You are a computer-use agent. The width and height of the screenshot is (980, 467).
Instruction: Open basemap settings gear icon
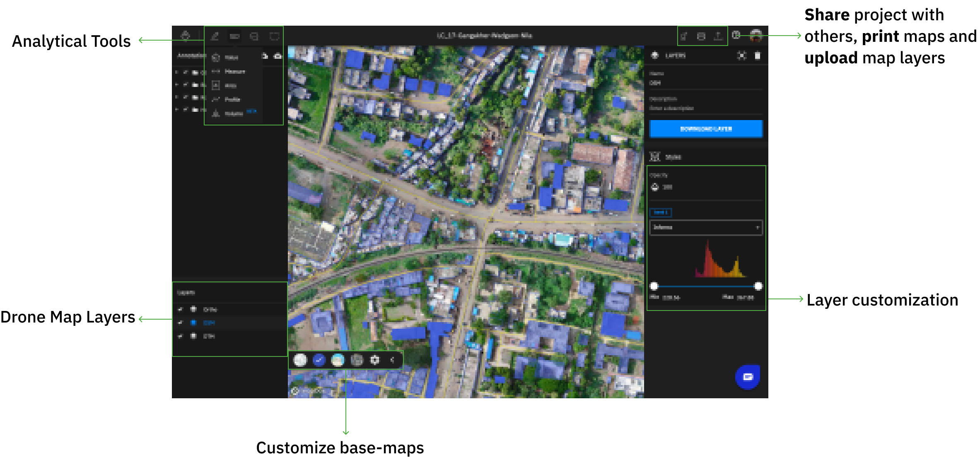(x=374, y=360)
